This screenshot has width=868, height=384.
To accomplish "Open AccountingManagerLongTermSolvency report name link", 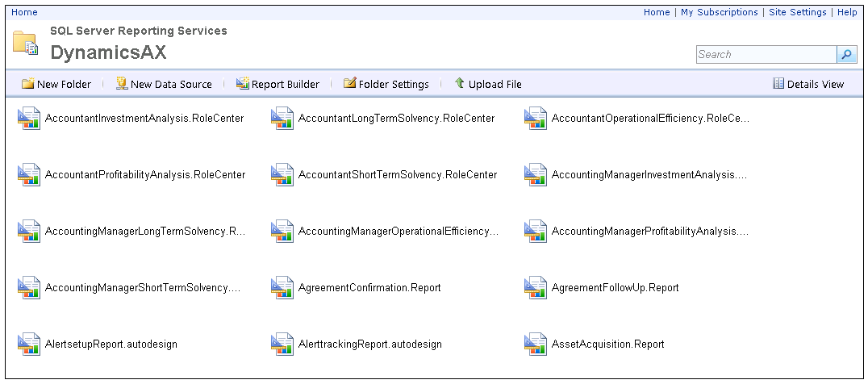I will [145, 231].
